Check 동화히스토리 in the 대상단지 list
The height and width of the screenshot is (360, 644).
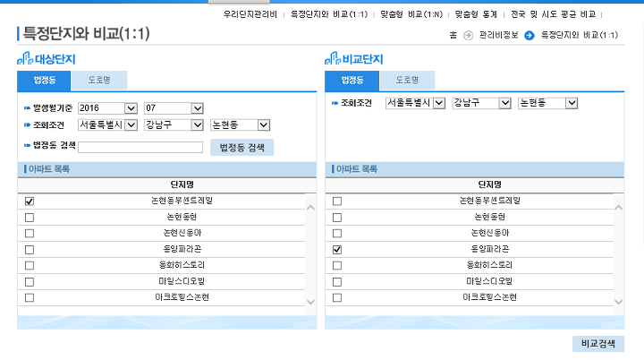[x=30, y=265]
